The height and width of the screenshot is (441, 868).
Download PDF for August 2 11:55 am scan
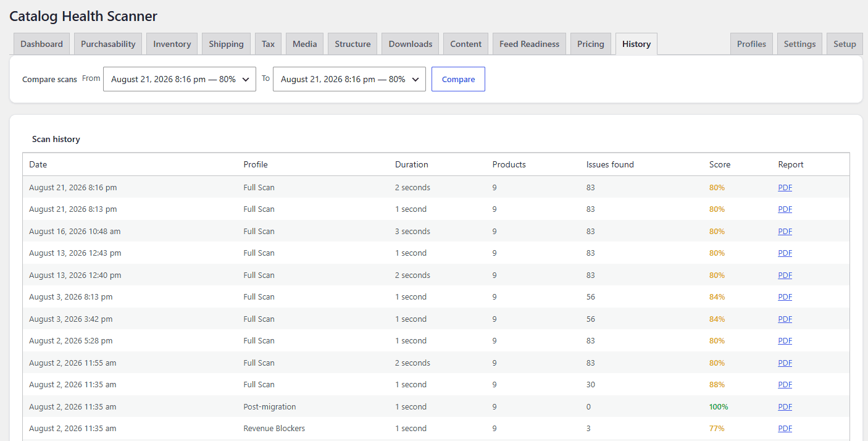click(x=785, y=363)
